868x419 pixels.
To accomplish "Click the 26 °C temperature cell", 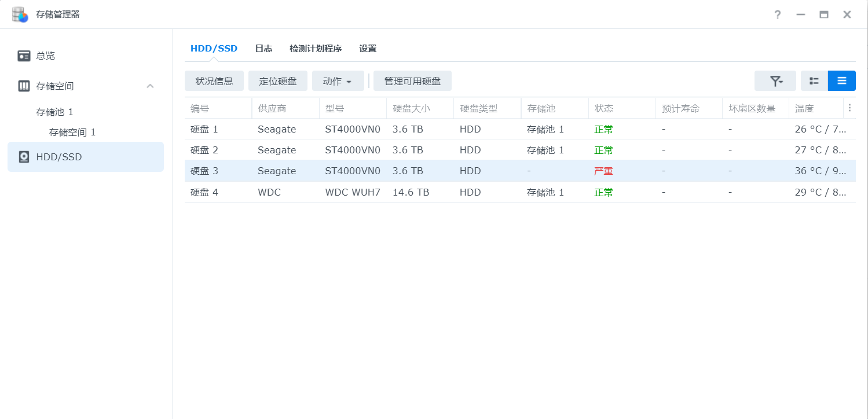I will 821,129.
